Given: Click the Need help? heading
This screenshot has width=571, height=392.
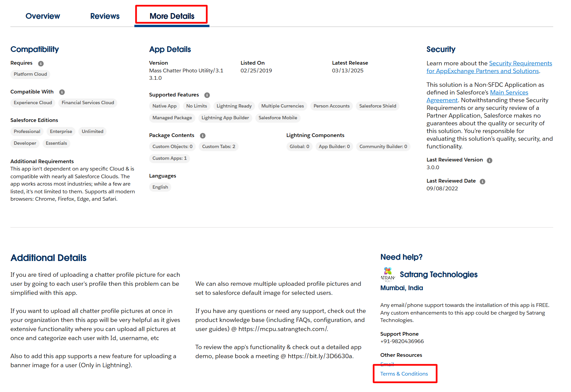Looking at the screenshot, I should click(401, 257).
